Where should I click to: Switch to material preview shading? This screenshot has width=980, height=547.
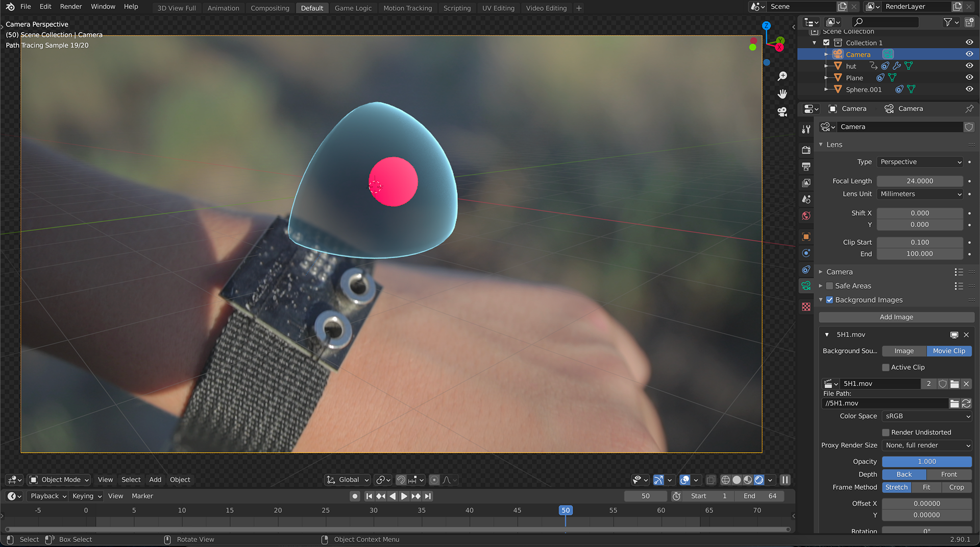pyautogui.click(x=748, y=480)
